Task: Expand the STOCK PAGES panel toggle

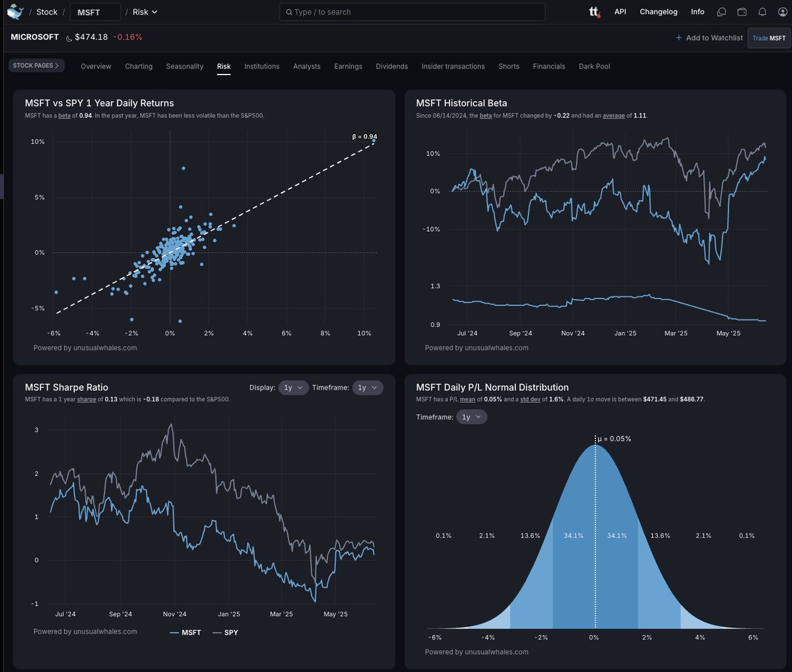Action: (x=36, y=66)
